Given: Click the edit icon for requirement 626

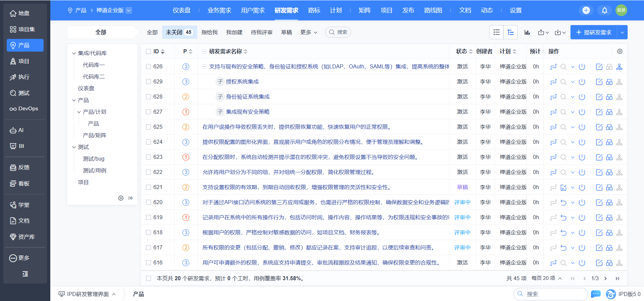Looking at the screenshot, I should coord(599,67).
